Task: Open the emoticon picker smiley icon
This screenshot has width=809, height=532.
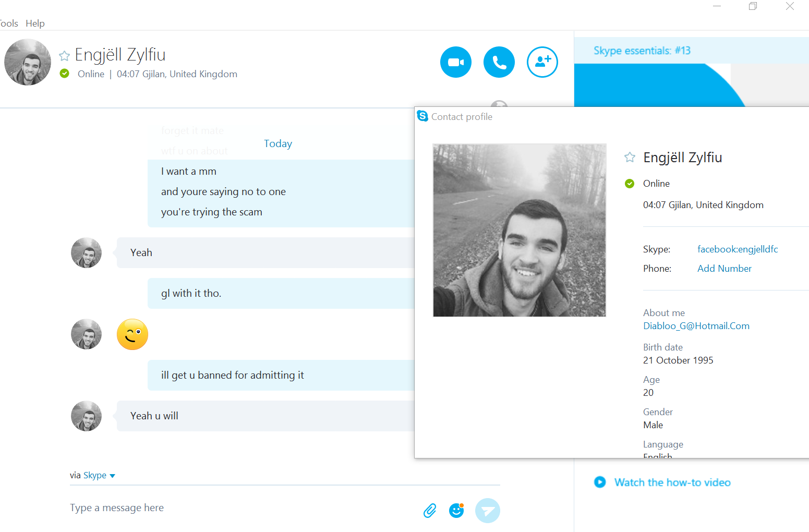Action: pyautogui.click(x=456, y=511)
